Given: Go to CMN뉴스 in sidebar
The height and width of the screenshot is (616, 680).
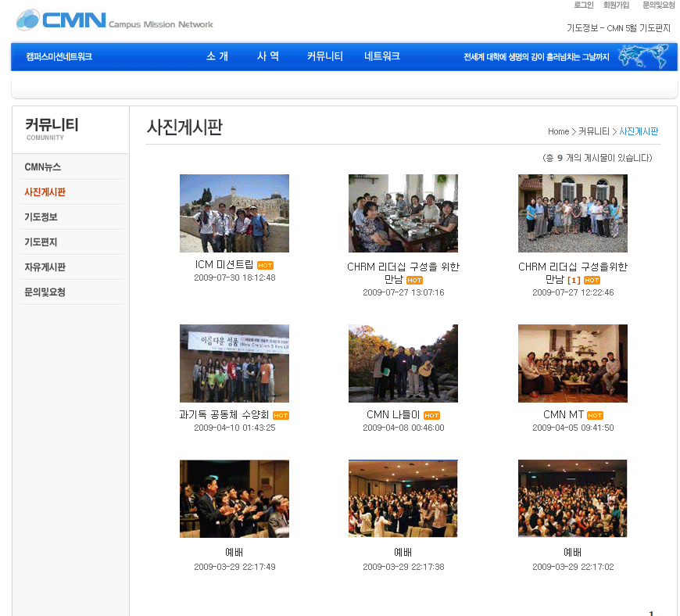Looking at the screenshot, I should 42,167.
